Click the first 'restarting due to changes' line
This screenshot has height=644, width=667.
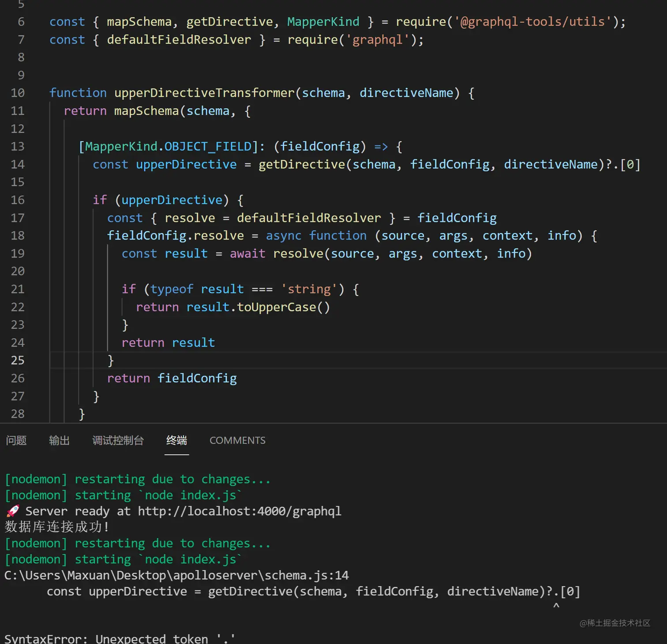tap(138, 479)
